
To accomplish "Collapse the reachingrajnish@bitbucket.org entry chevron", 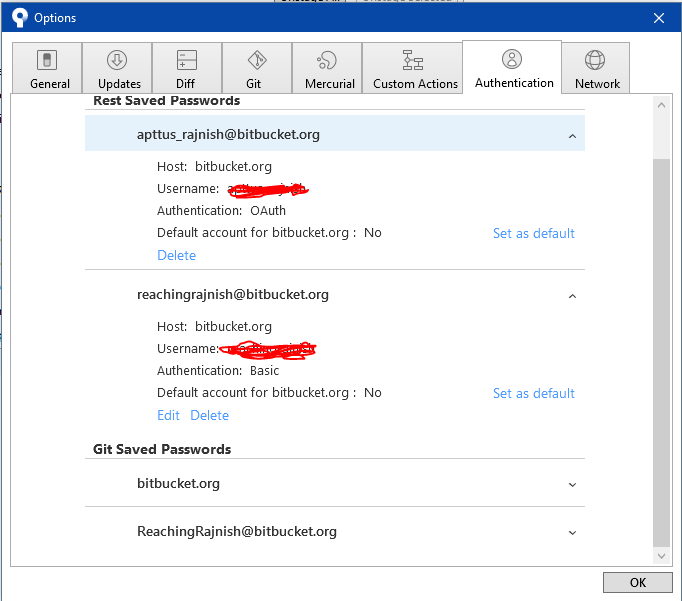I will [x=572, y=296].
